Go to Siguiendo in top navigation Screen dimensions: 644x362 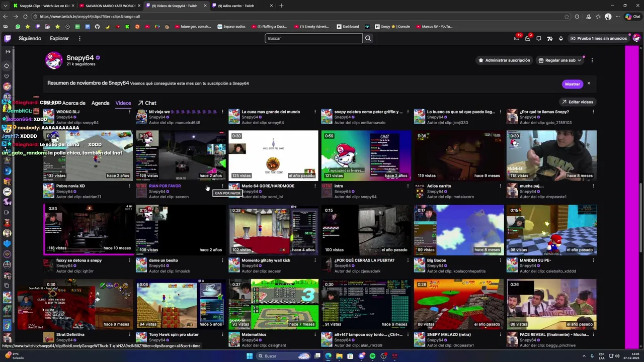[x=30, y=38]
